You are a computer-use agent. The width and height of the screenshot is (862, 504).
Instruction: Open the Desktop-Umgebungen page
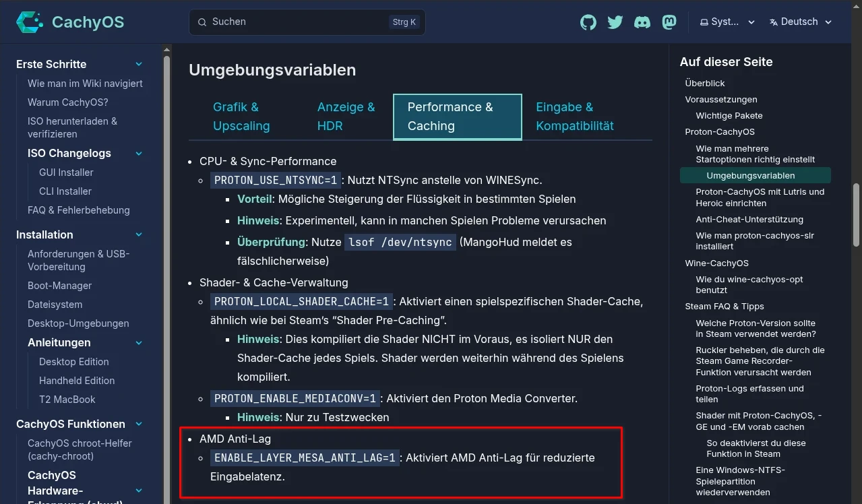pyautogui.click(x=78, y=323)
